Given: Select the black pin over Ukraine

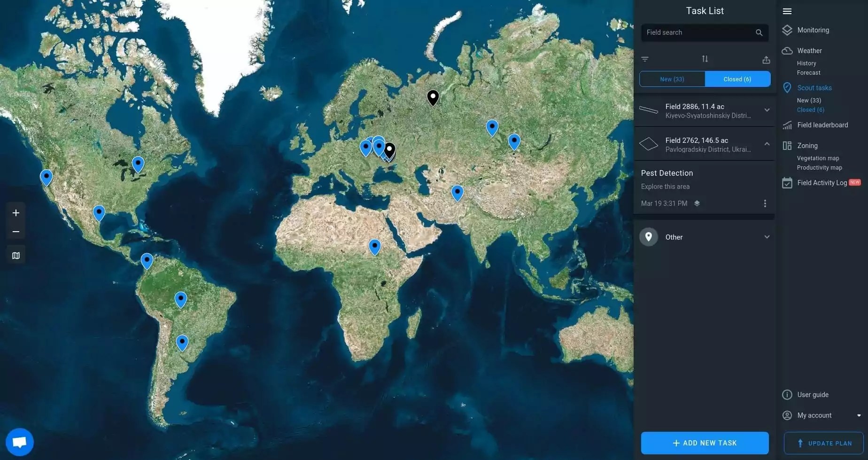Looking at the screenshot, I should point(389,150).
